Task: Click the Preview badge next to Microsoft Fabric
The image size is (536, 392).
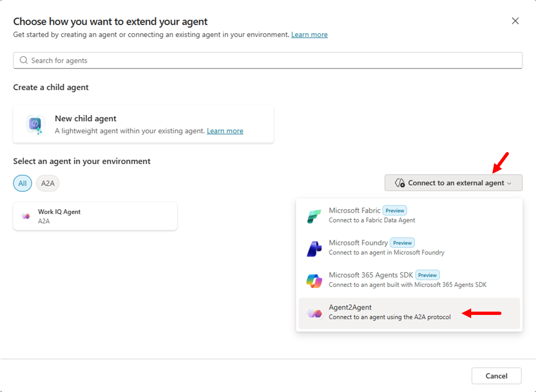Action: click(395, 210)
